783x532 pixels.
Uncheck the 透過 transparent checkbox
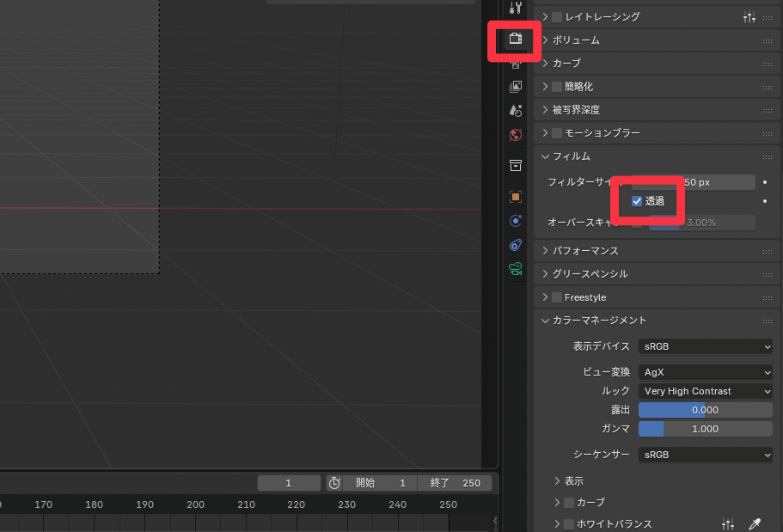point(637,201)
